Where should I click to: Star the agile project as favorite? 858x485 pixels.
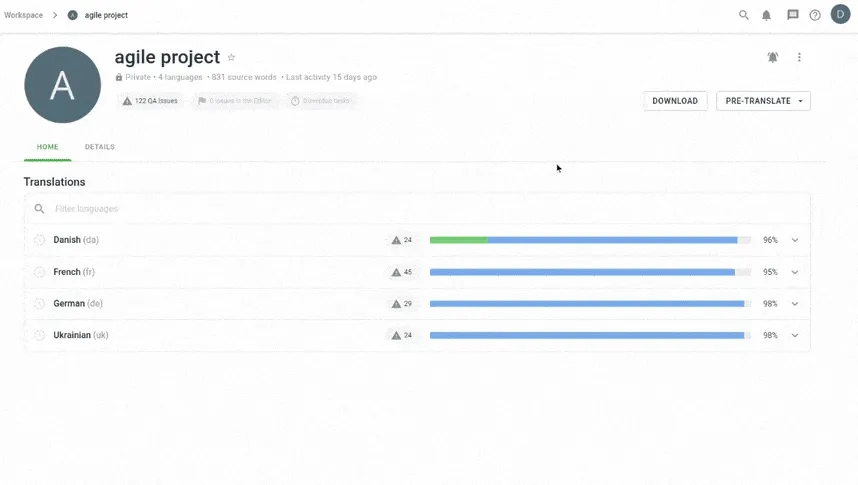(232, 58)
